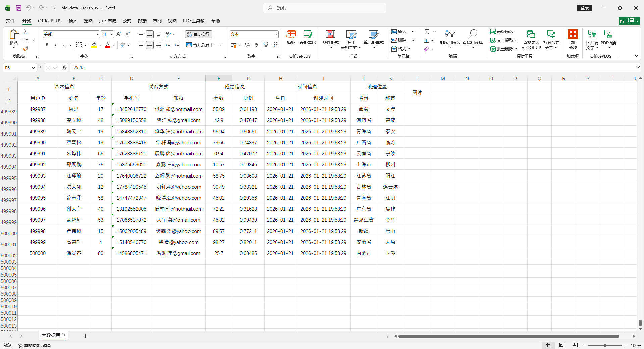The image size is (644, 349).
Task: Click the AutoSum sigma icon
Action: 427,32
